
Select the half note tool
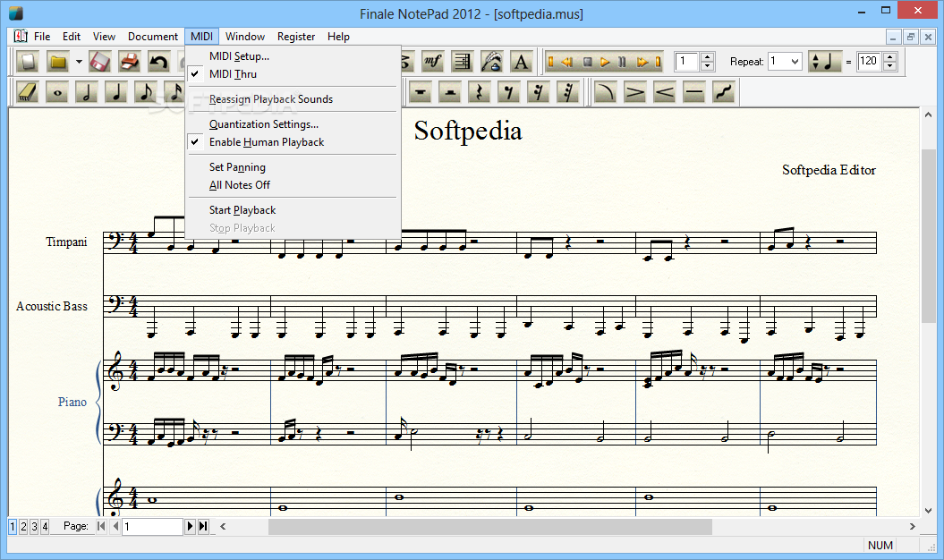(87, 93)
